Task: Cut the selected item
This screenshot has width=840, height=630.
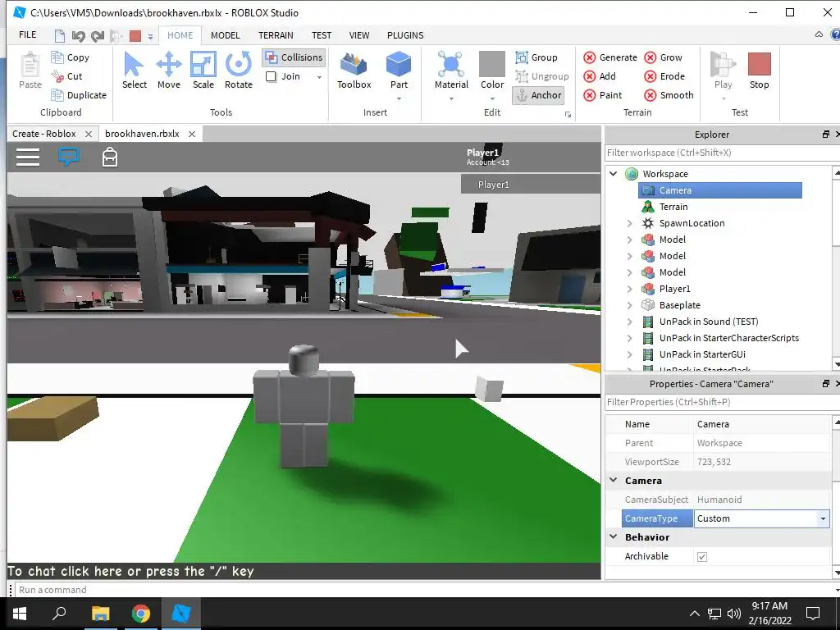Action: (x=67, y=76)
